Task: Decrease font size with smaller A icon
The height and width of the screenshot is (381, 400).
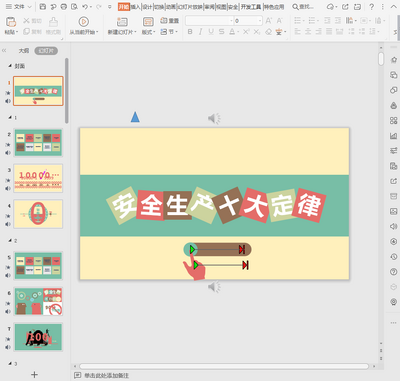Action: tap(279, 21)
